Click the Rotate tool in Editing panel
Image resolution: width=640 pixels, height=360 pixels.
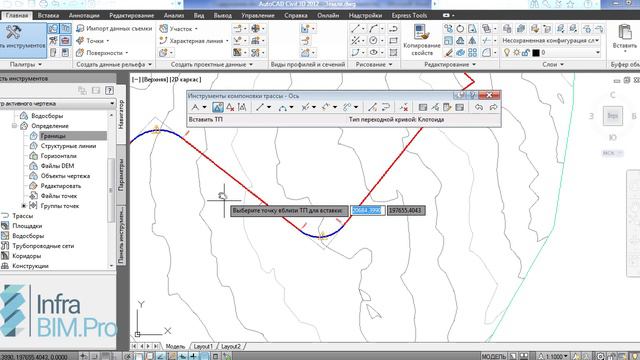460,29
